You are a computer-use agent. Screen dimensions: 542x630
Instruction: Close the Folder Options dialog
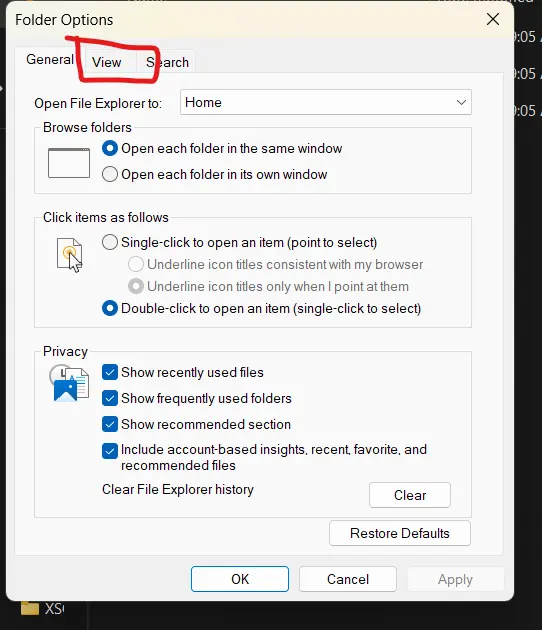(493, 19)
